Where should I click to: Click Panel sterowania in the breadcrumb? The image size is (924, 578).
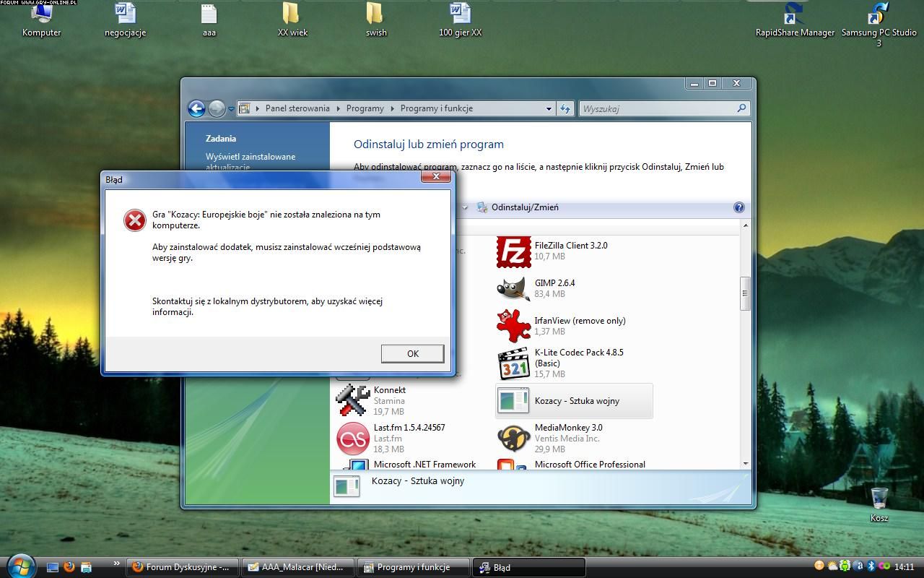(297, 108)
